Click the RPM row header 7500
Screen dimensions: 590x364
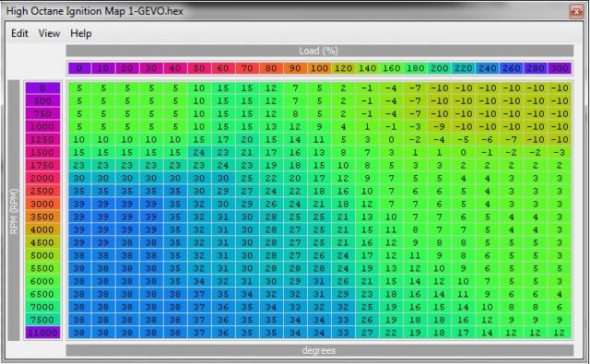(42, 320)
